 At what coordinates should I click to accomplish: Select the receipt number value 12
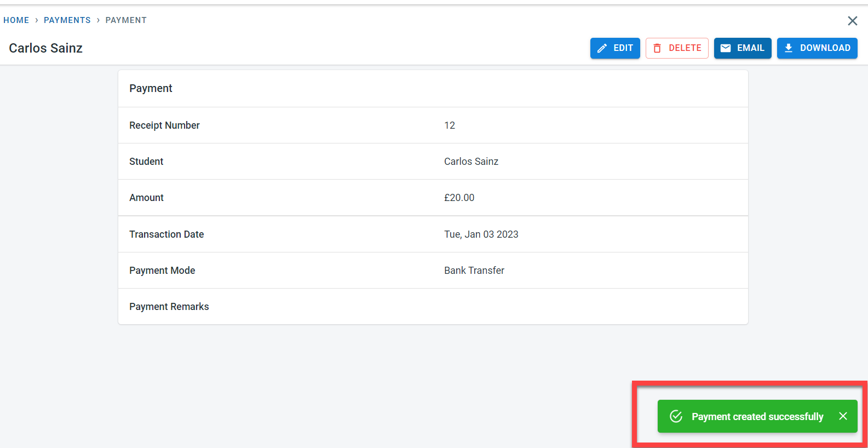[x=450, y=125]
